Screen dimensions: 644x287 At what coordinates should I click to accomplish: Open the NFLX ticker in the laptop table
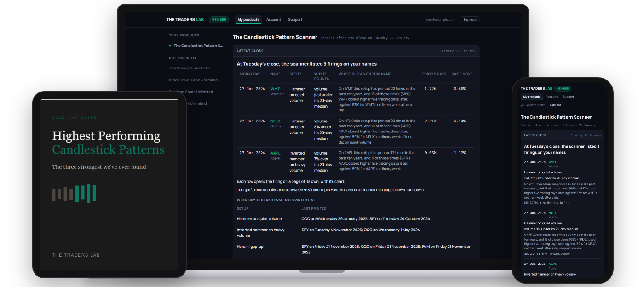[275, 121]
